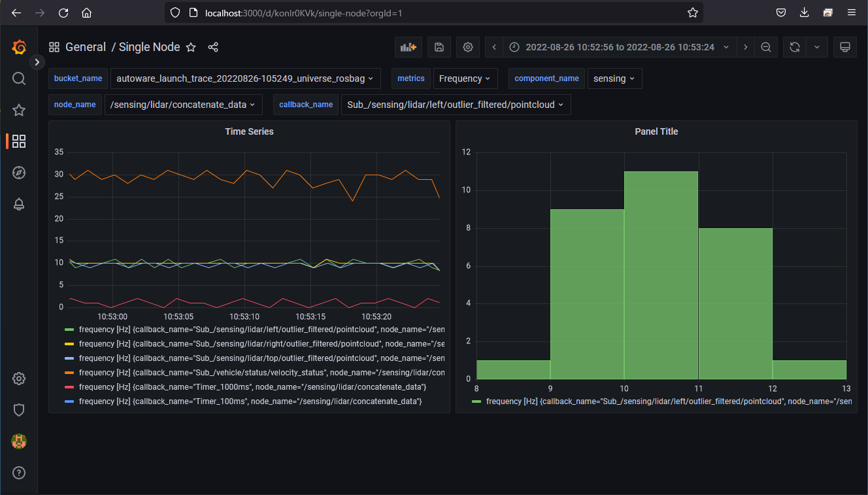Open the bucket_name dropdown
This screenshot has height=495, width=868.
246,78
